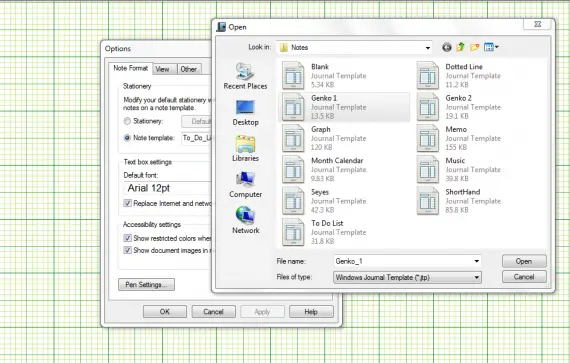The image size is (570, 363).
Task: Click the disabled Apply button in Options
Action: [x=262, y=312]
